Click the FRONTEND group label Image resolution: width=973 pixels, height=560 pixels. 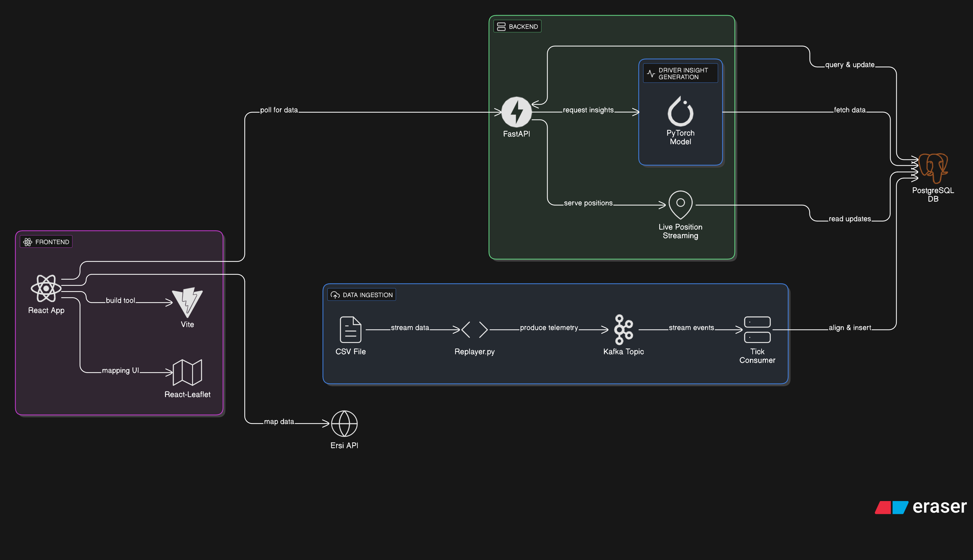tap(46, 242)
